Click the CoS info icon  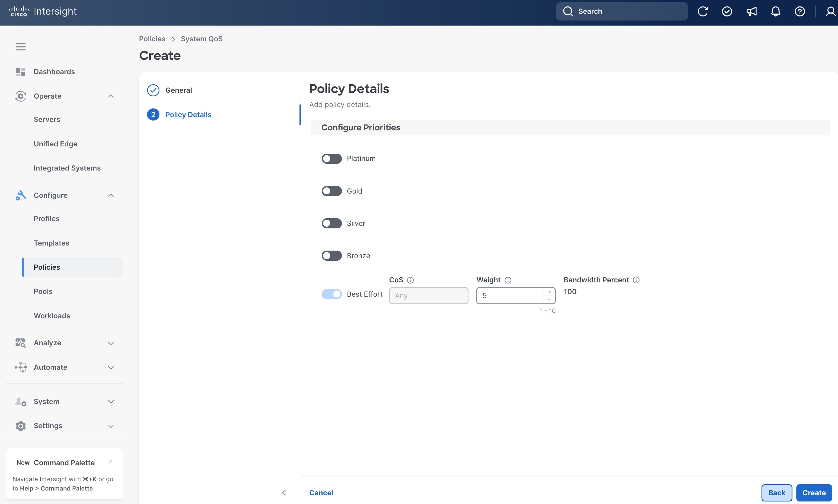[410, 280]
